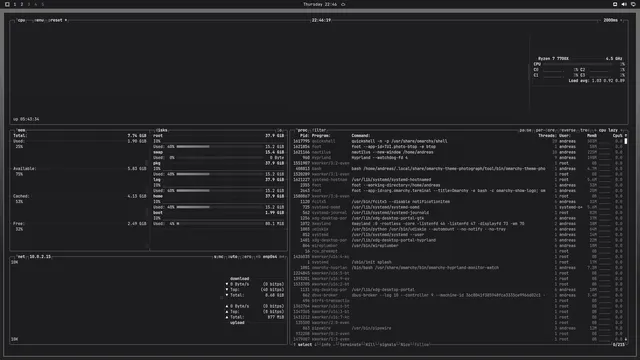Activate the process filter field

coord(319,130)
